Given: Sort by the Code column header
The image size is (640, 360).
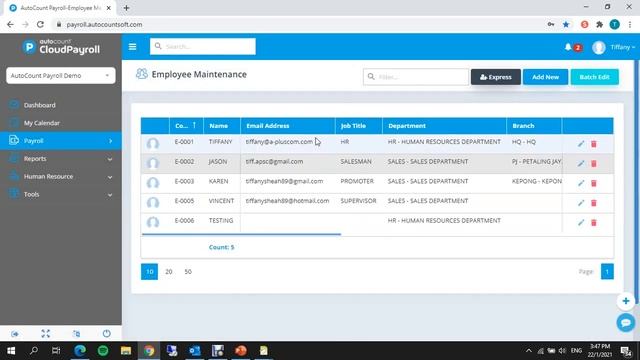Looking at the screenshot, I should (186, 126).
